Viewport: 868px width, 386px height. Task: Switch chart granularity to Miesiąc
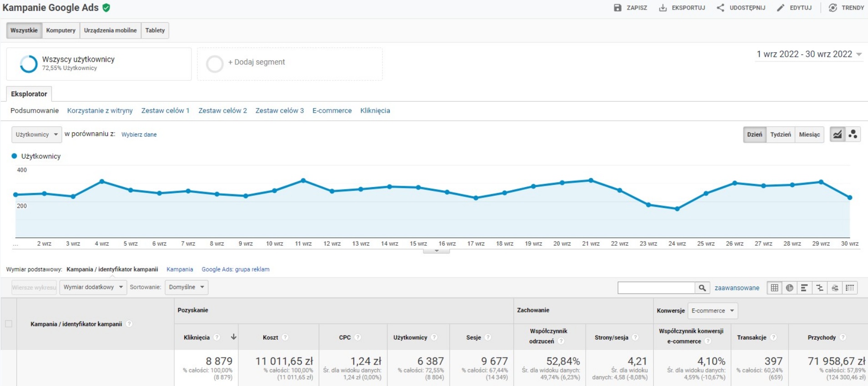click(809, 134)
